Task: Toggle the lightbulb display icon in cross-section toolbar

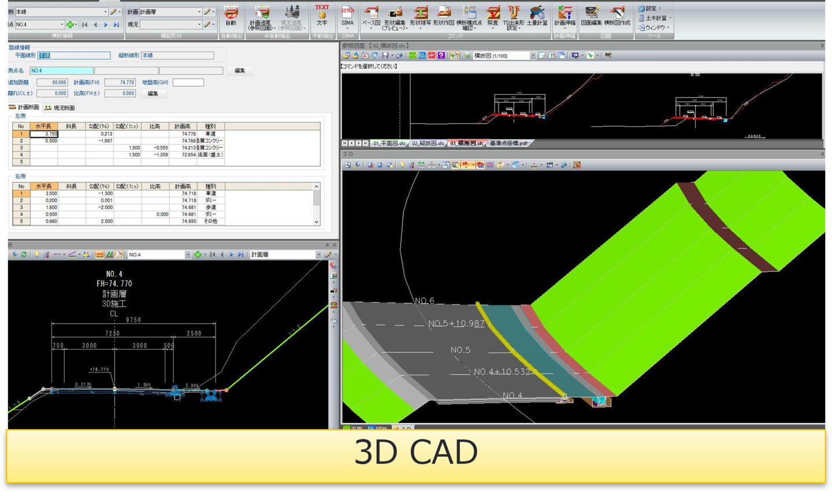Action: coord(37,255)
